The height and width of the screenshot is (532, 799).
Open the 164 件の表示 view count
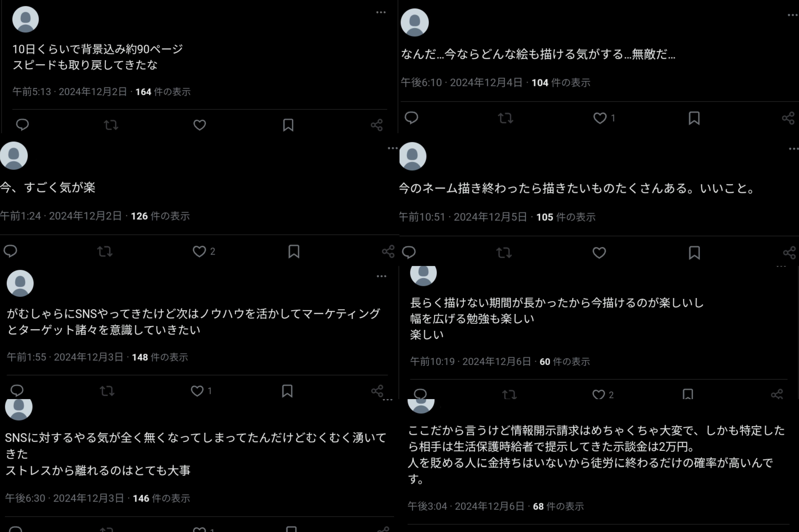click(x=163, y=92)
